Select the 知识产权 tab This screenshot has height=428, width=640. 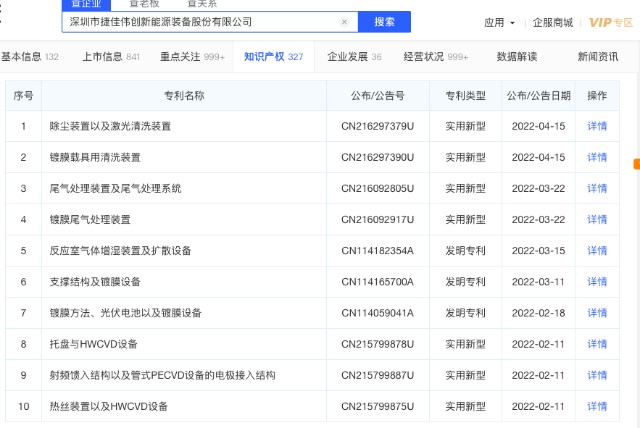click(273, 57)
